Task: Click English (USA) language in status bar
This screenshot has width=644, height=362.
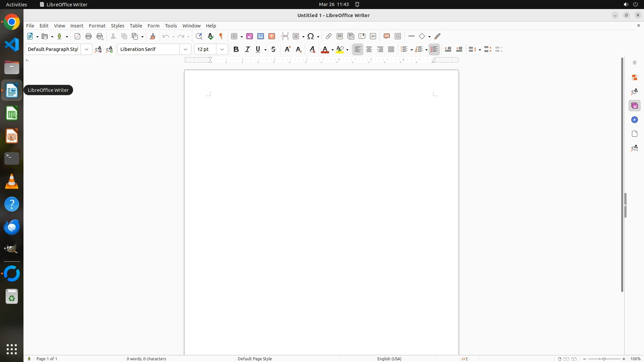Action: click(389, 359)
